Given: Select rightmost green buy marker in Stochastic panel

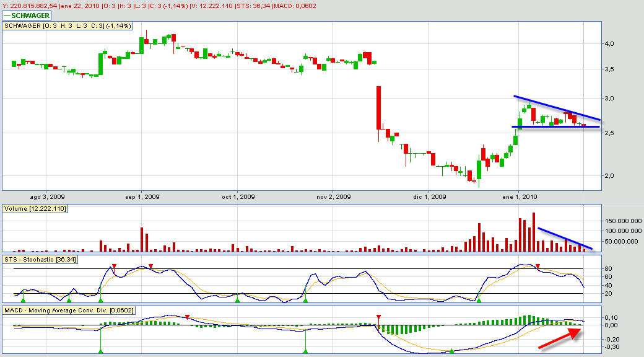Looking at the screenshot, I should point(478,299).
